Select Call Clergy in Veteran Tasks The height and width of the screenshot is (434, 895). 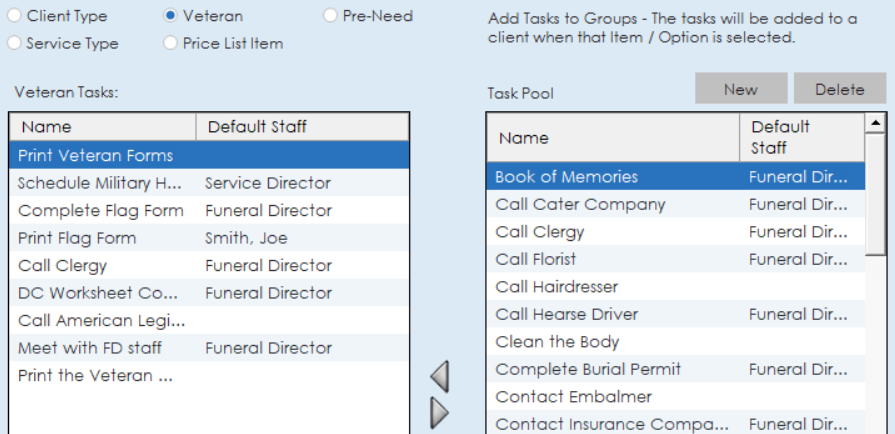[x=209, y=266]
